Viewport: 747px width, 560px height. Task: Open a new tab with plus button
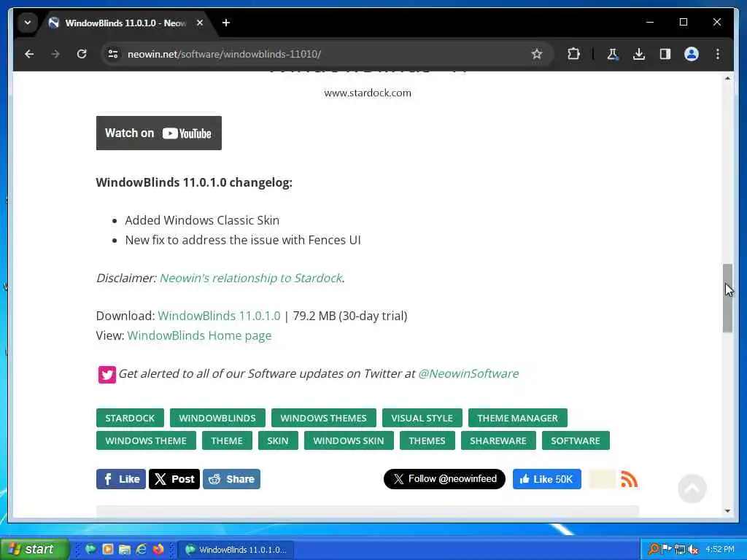click(226, 23)
